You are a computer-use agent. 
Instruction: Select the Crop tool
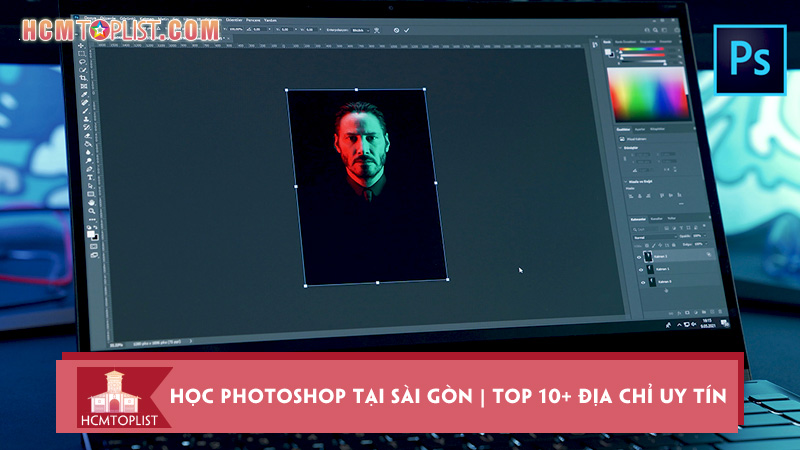[x=83, y=78]
